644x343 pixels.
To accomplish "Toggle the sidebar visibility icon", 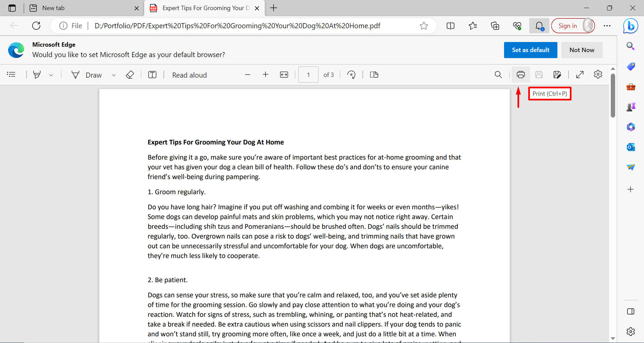I will 631,311.
